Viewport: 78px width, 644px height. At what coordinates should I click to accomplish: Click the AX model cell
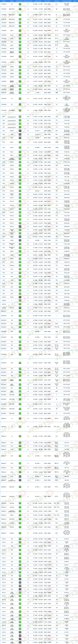coord(12,4)
